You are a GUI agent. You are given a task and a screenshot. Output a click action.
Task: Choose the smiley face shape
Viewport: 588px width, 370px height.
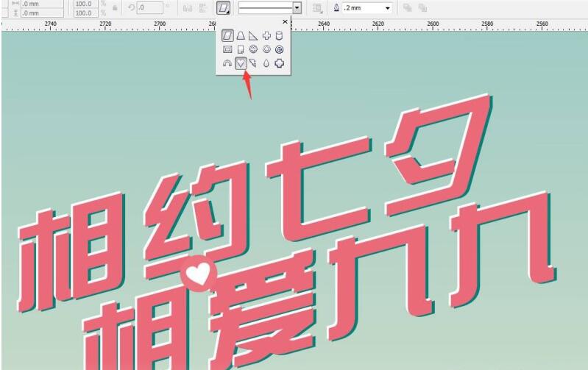tap(253, 49)
